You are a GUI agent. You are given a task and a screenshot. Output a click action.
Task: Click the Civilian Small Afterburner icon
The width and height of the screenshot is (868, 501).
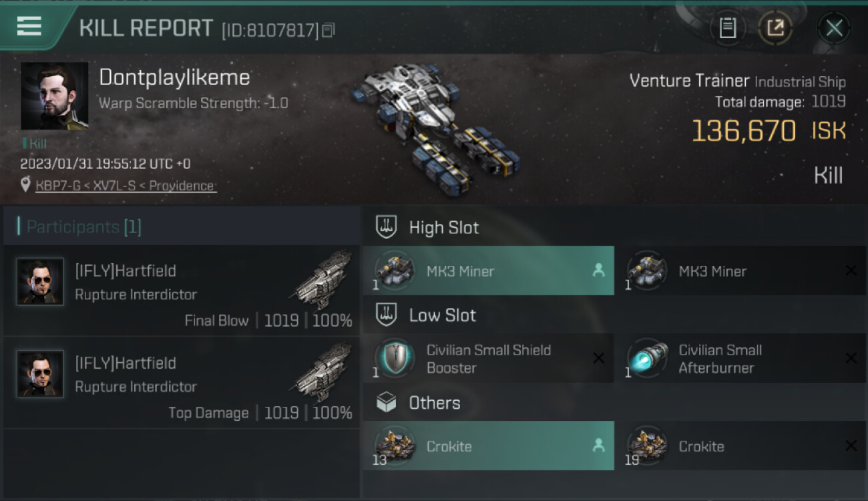pos(647,358)
